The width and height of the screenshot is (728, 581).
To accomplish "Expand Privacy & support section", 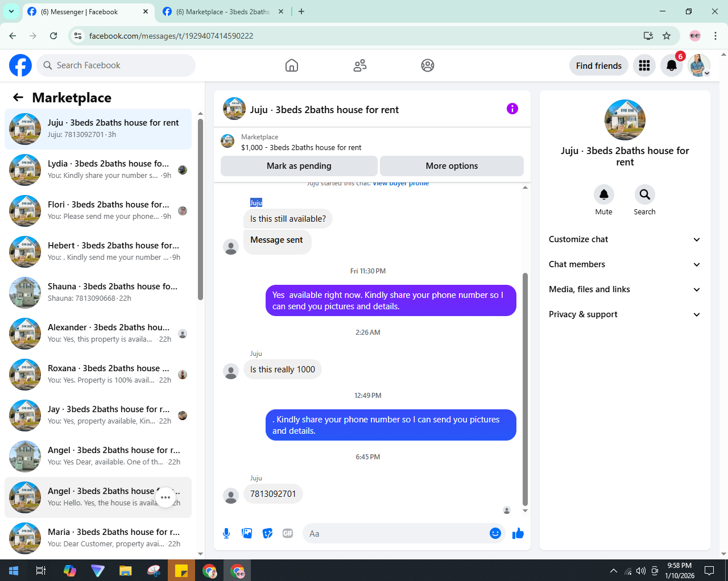I will (624, 314).
